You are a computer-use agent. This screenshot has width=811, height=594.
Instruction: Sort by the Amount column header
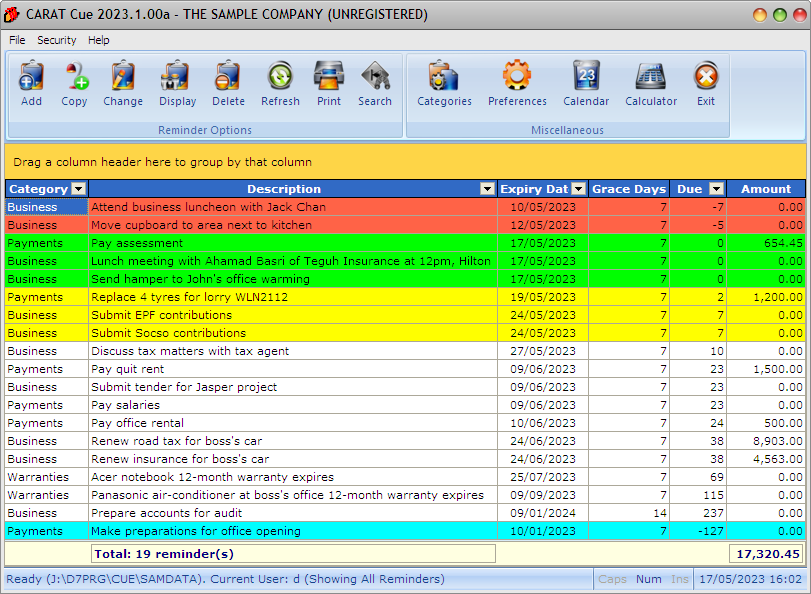tap(766, 189)
